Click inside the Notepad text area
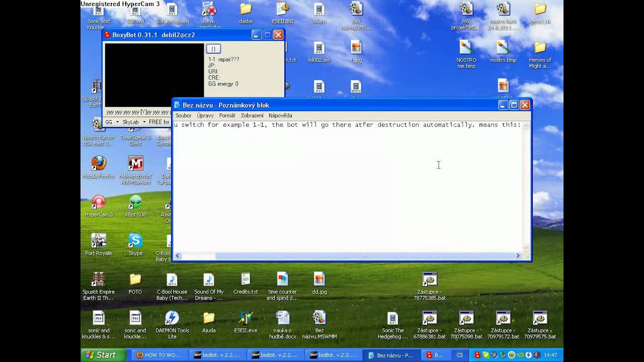 [x=348, y=186]
